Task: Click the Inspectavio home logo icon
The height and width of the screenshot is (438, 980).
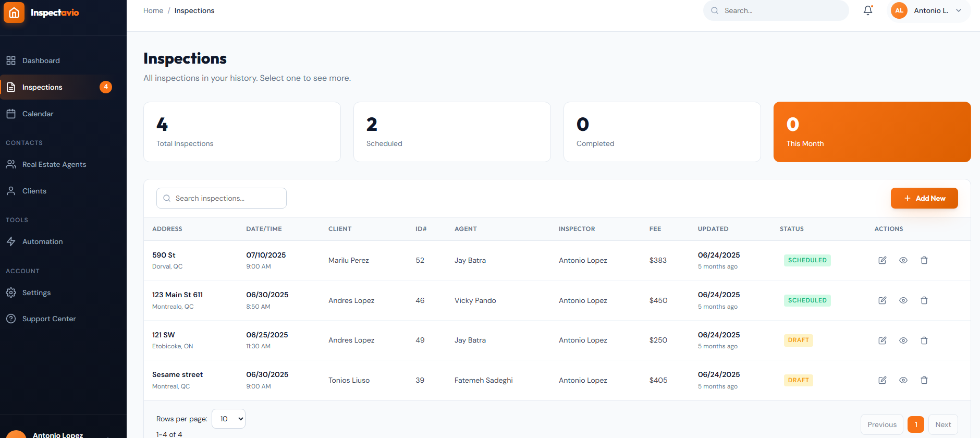Action: [14, 13]
